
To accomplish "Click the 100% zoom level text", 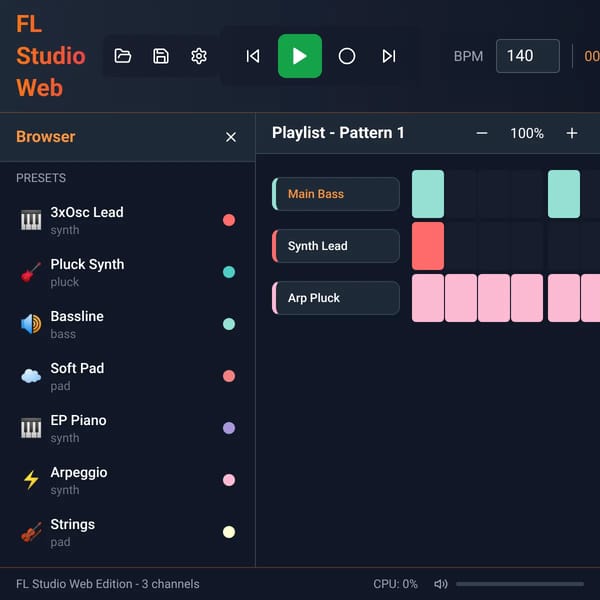I will pos(527,134).
